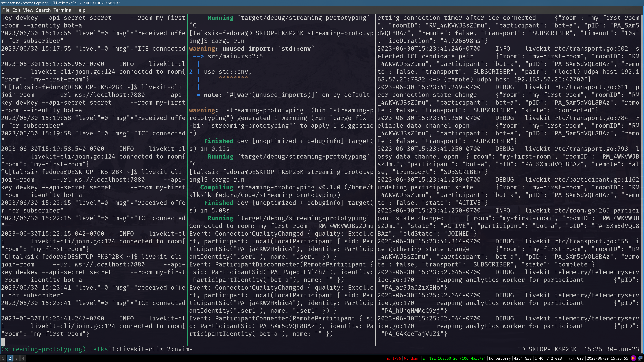Click the 42.4 GiB disk status
The height and width of the screenshot is (362, 644).
[x=523, y=358]
